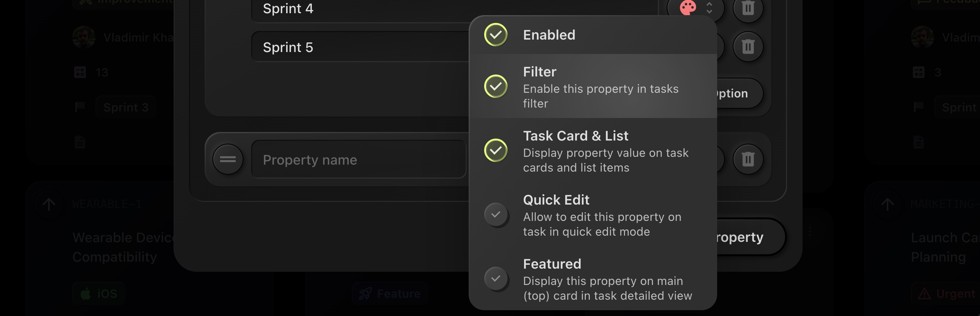Delete the Sprint 5 option
Viewport: 980px width, 316px height.
tap(748, 47)
